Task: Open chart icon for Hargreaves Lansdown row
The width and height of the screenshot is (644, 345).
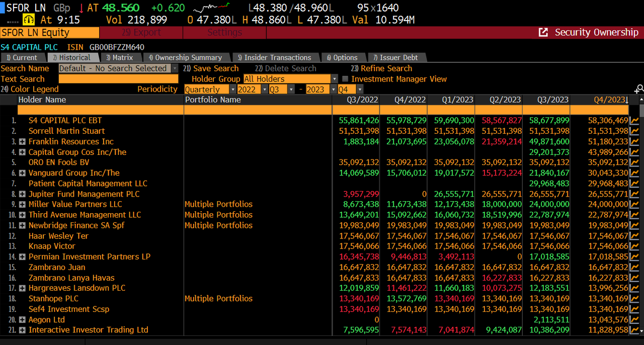Action: point(634,288)
